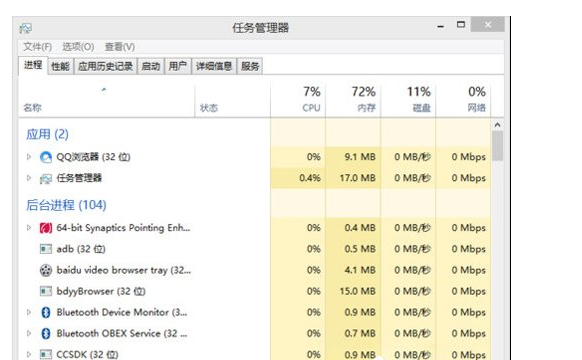The height and width of the screenshot is (360, 582).
Task: Sort by the 72% 内存 column header
Action: pyautogui.click(x=353, y=101)
